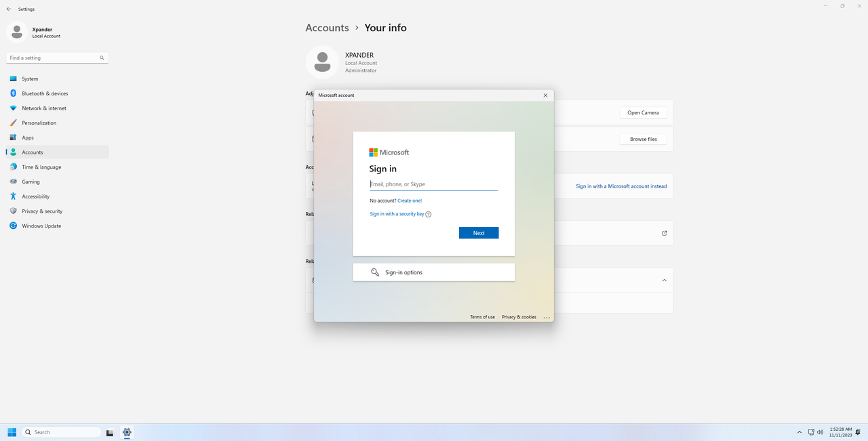The image size is (868, 441).
Task: Open Time & language settings
Action: (x=57, y=167)
